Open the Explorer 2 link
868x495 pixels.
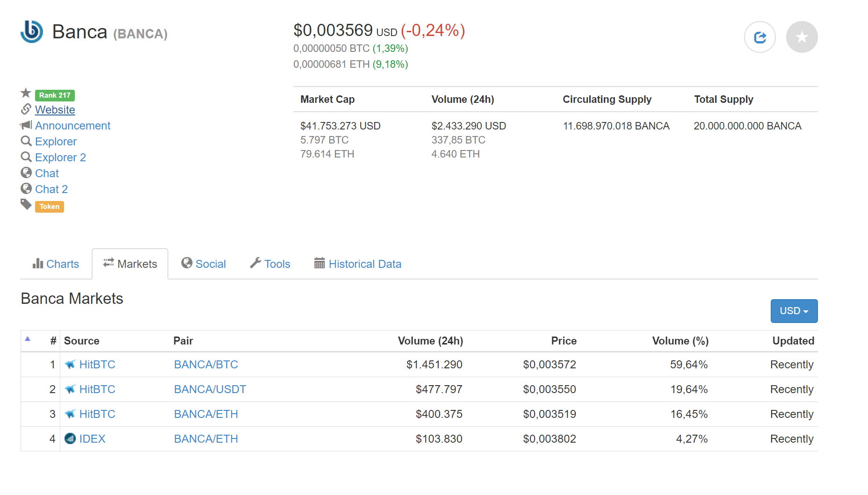[60, 158]
